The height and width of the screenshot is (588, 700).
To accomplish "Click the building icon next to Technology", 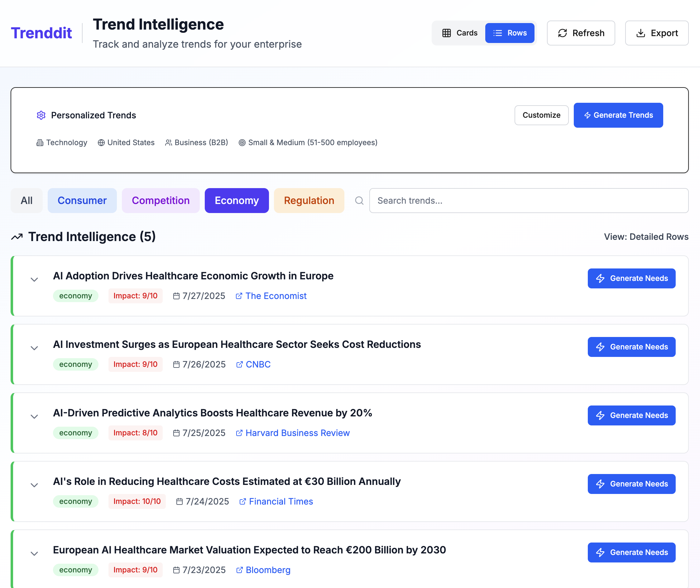I will (x=40, y=143).
